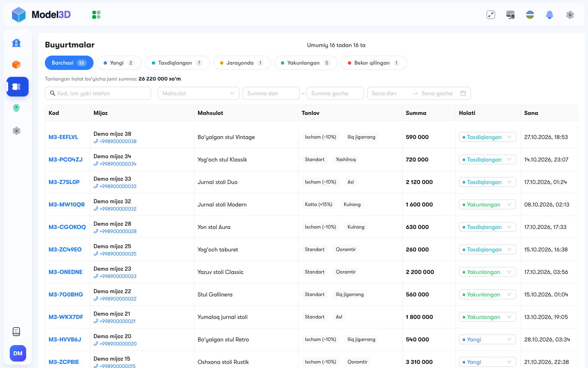This screenshot has height=368, width=588.
Task: Call phone number +998900000033
Action: 115,186
